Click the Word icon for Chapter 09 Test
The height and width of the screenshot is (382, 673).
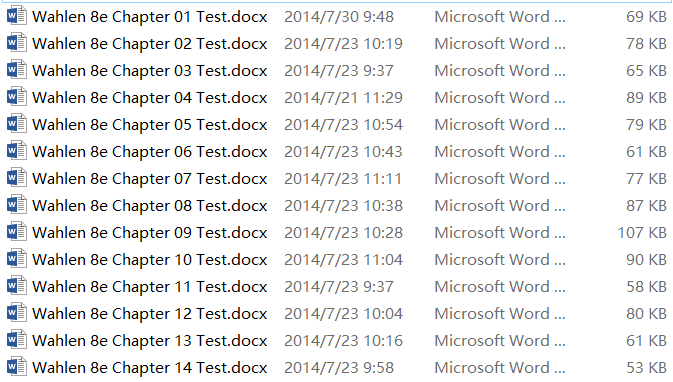point(17,232)
